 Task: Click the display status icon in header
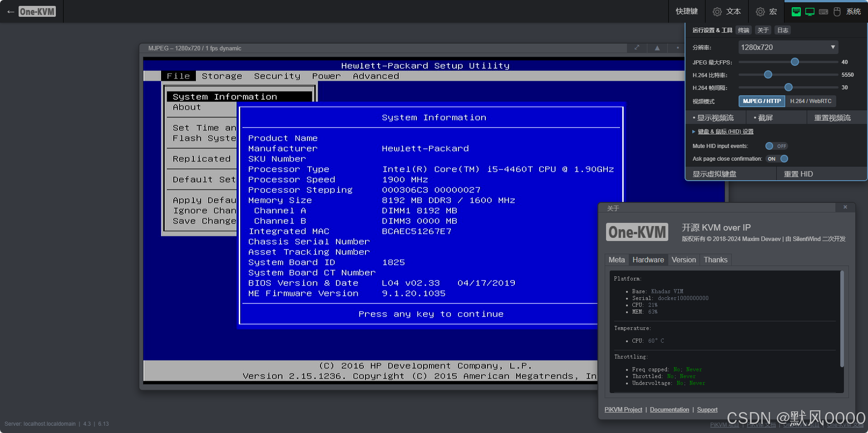click(x=810, y=11)
